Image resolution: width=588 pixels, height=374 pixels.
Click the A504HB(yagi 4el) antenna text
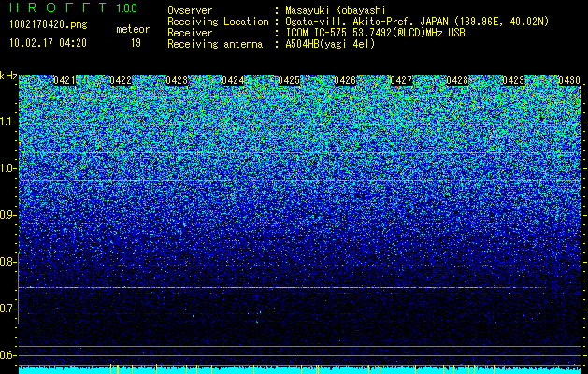(x=330, y=44)
